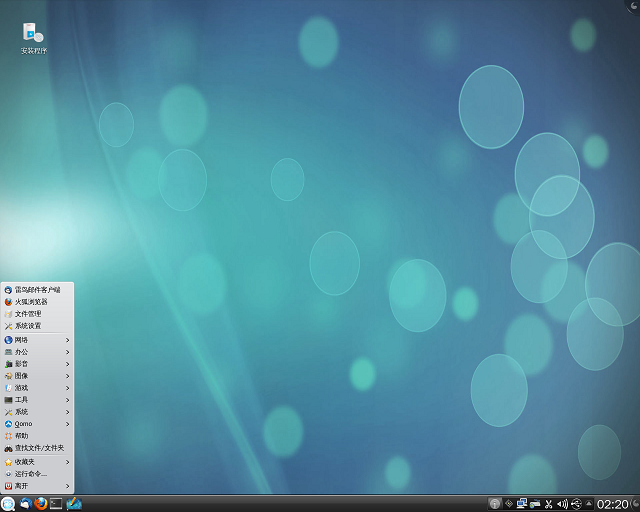Screen dimensions: 640x512
Task: Expand the 网络 submenu
Action: coord(37,340)
